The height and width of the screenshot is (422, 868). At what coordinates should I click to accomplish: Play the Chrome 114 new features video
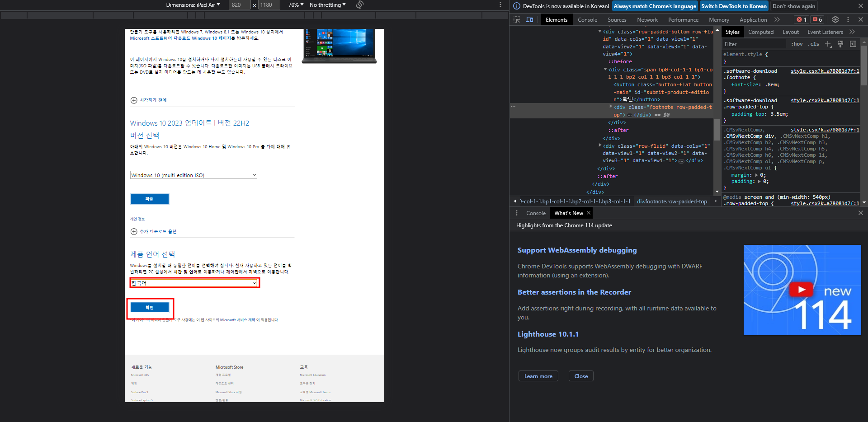tap(802, 290)
